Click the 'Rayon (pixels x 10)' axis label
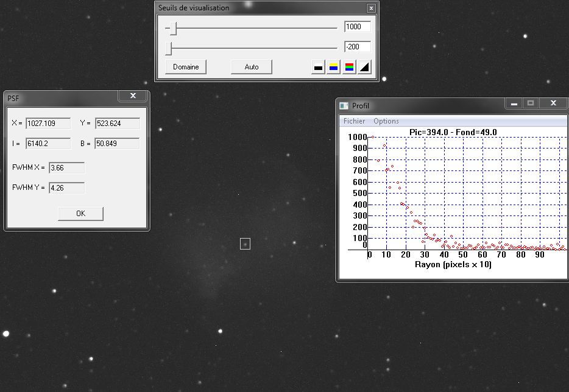The height and width of the screenshot is (392, 569). [x=453, y=264]
